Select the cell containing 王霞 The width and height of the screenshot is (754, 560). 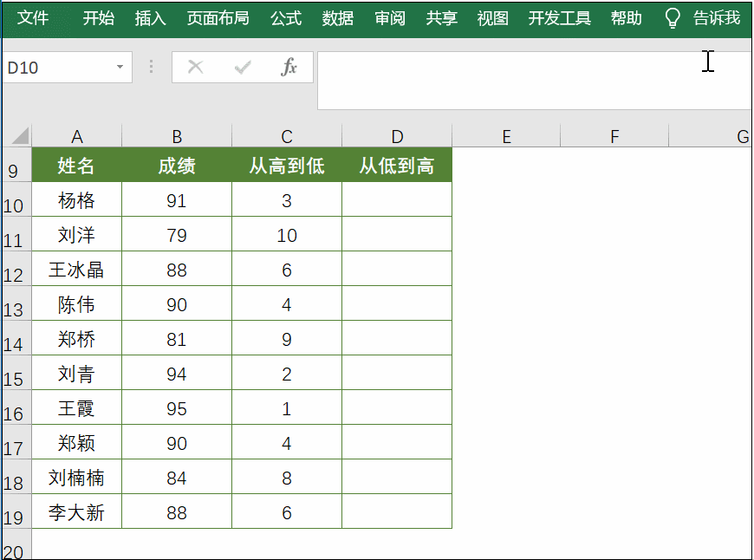(x=77, y=407)
